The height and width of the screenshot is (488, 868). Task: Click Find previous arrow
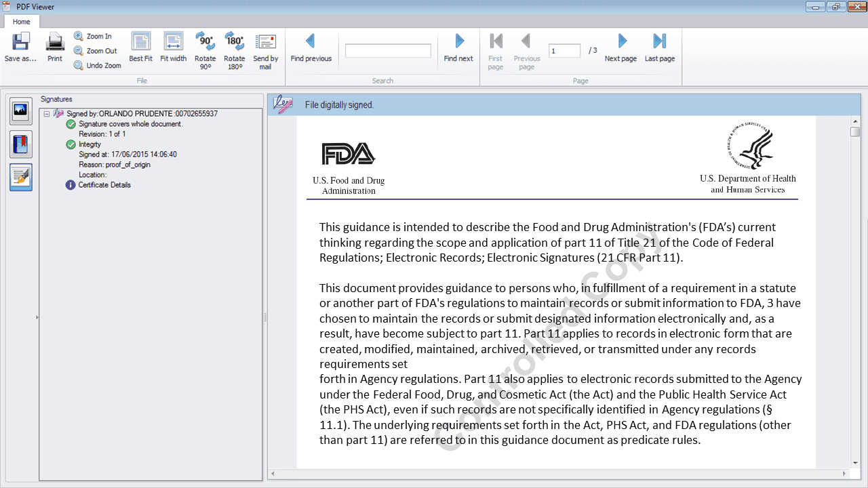pyautogui.click(x=311, y=41)
